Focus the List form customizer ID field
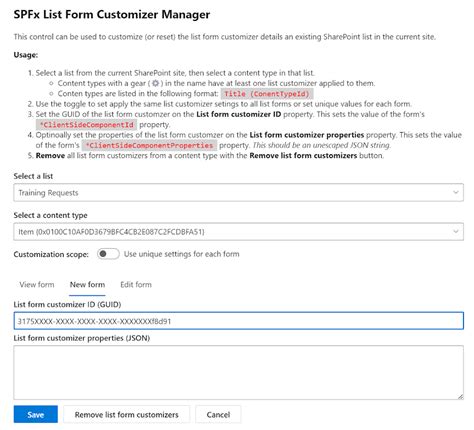The height and width of the screenshot is (430, 474). pos(238,321)
